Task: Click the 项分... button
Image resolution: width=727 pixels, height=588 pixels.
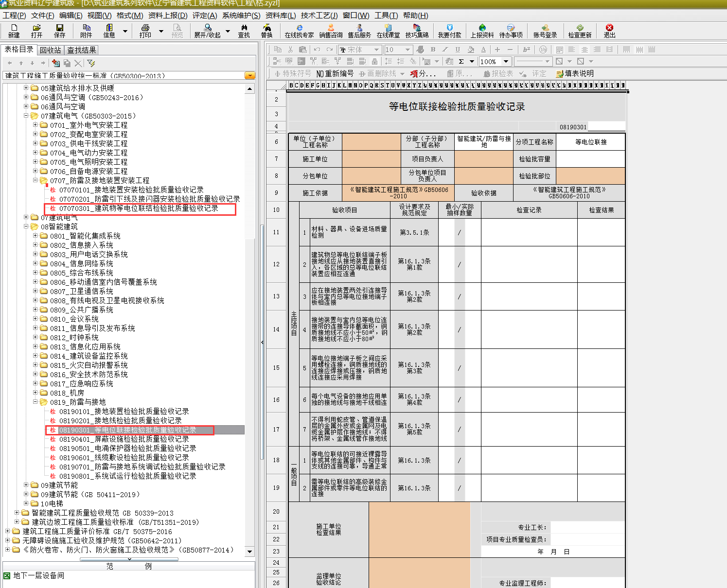Action: (x=423, y=73)
